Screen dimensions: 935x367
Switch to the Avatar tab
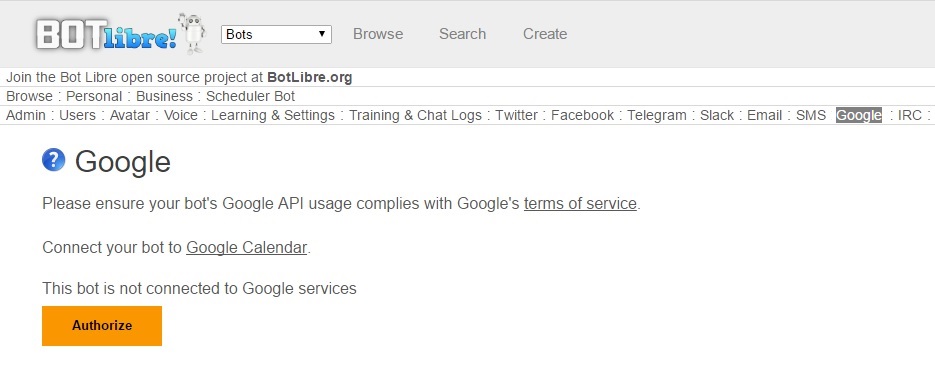(129, 115)
